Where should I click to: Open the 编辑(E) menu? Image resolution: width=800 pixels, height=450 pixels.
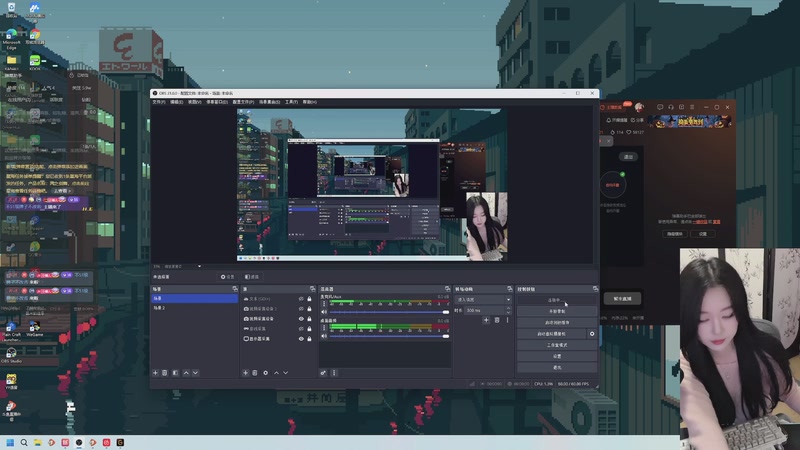177,102
